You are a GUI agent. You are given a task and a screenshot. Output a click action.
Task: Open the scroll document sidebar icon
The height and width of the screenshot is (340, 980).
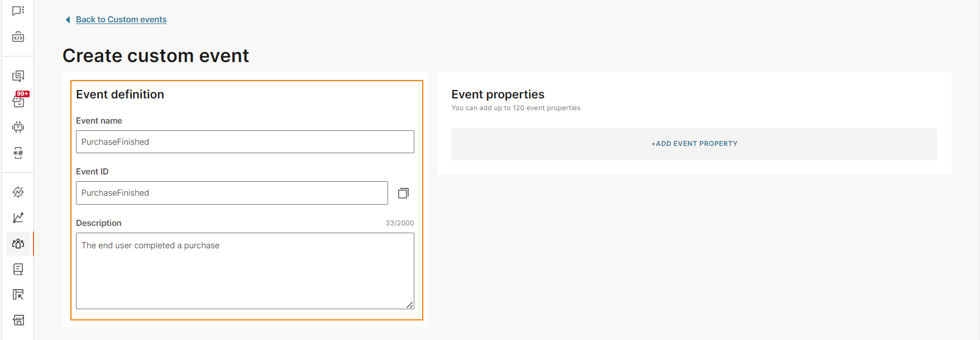(18, 269)
